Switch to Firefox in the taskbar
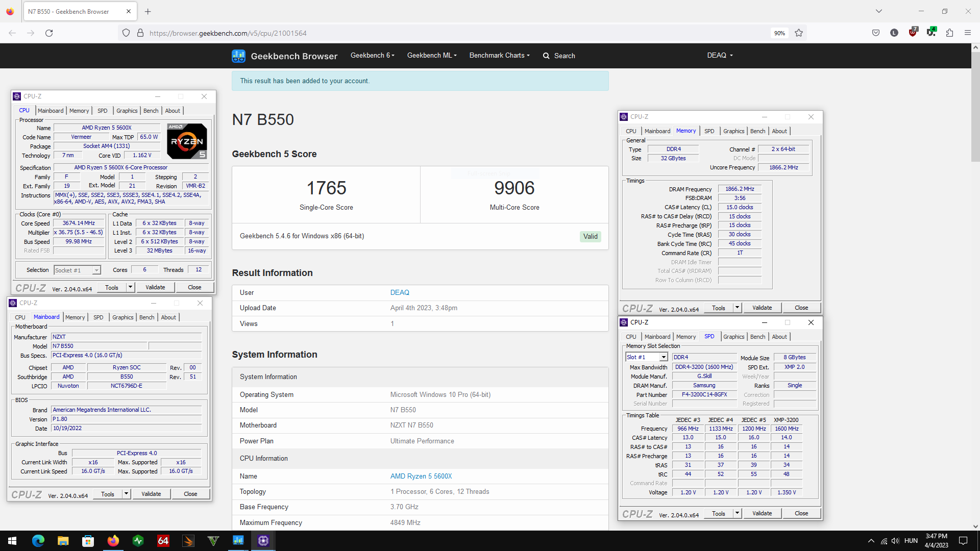980x551 pixels. (113, 541)
